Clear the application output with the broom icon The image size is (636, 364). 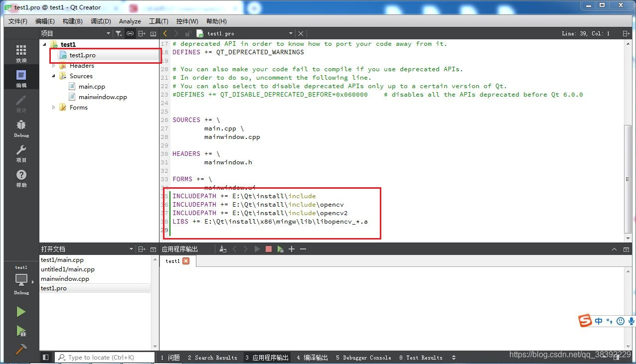(223, 249)
